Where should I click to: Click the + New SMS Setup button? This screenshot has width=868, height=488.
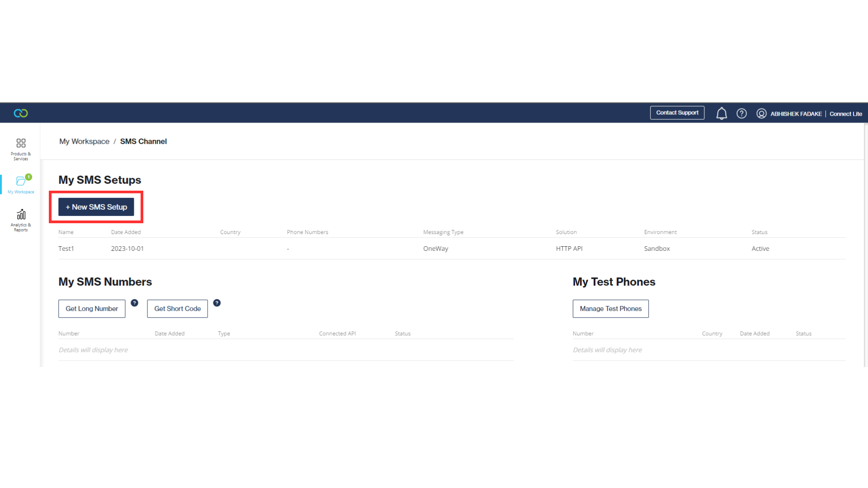pos(96,207)
